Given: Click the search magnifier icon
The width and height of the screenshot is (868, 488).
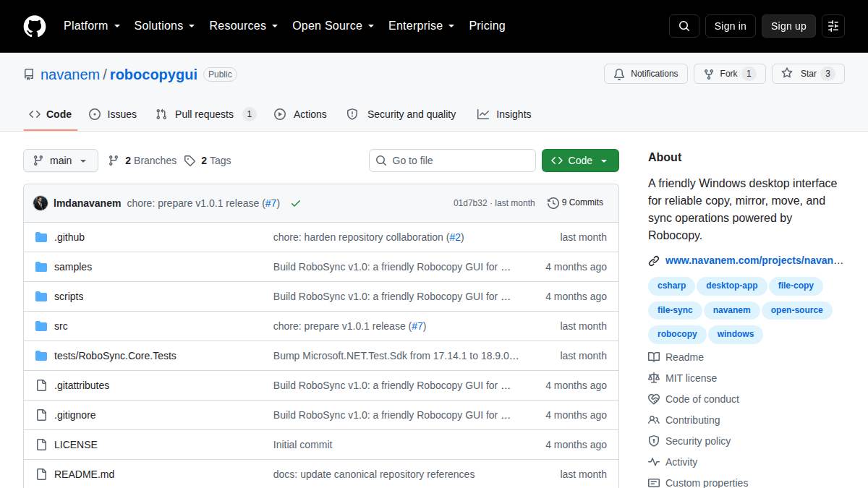Looking at the screenshot, I should point(684,26).
